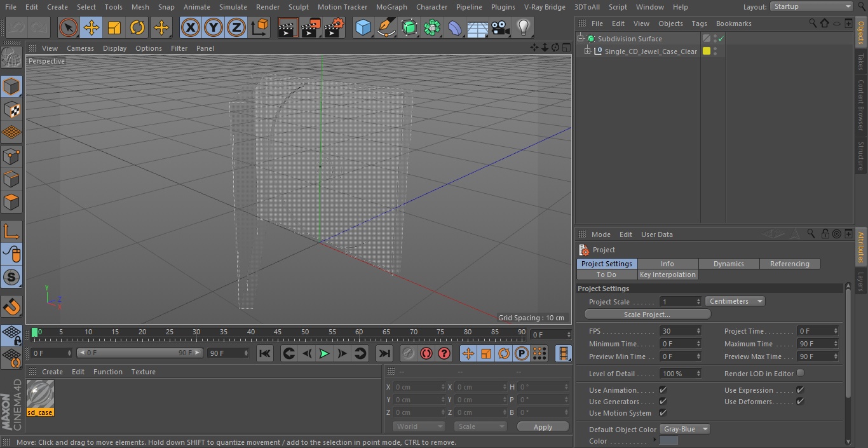Switch to Referencing tab
This screenshot has width=868, height=448.
pos(790,264)
